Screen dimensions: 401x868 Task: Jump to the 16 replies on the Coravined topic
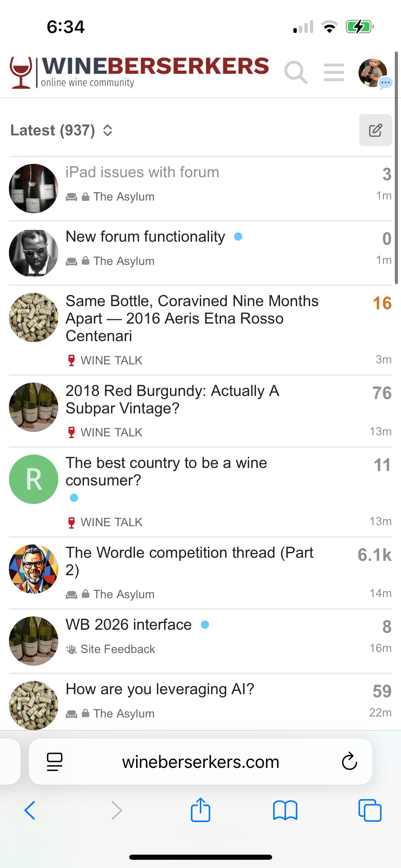click(x=382, y=303)
